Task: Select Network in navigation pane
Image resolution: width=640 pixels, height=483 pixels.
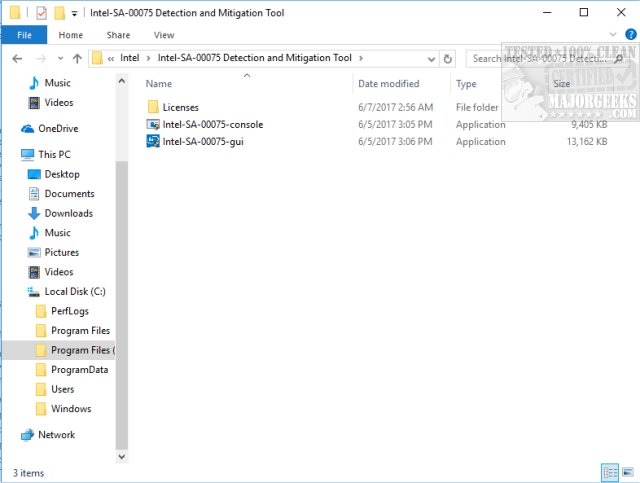Action: [56, 436]
